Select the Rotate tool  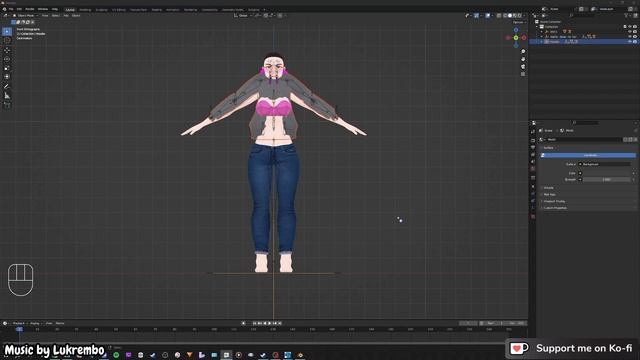pos(7,59)
